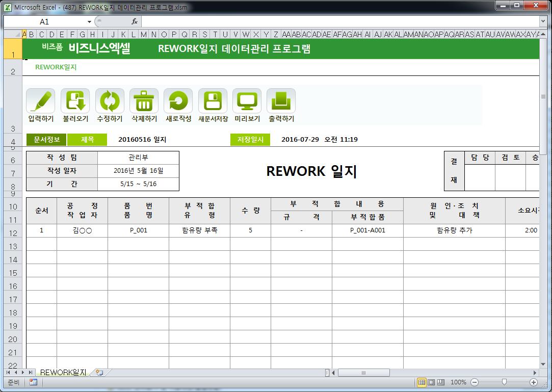This screenshot has height=392, width=552.
Task: Go to the next sheet navigation arrow
Action: click(x=23, y=372)
